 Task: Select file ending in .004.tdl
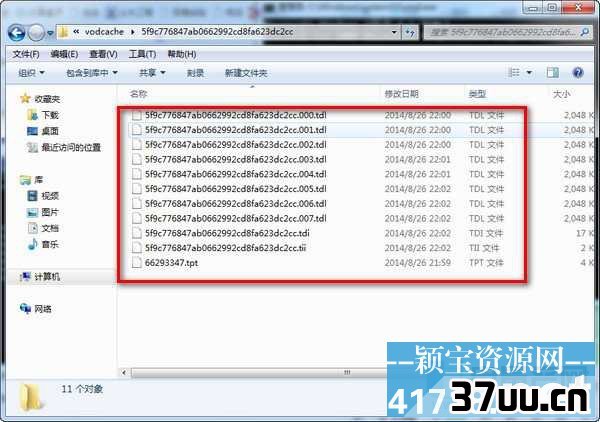pyautogui.click(x=235, y=174)
